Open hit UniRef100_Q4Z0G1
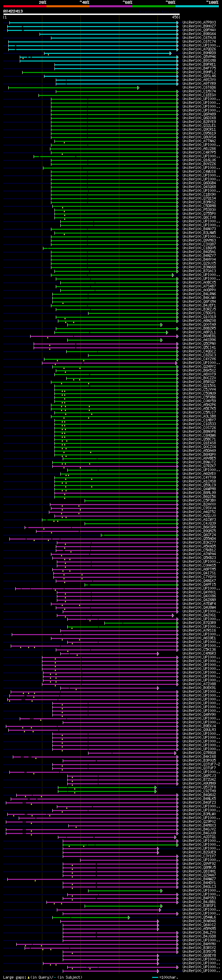 (x=199, y=615)
